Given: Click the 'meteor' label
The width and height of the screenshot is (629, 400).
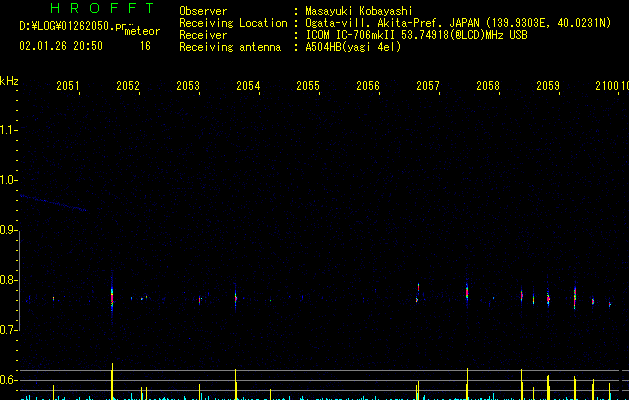Looking at the screenshot, I should click(142, 31).
